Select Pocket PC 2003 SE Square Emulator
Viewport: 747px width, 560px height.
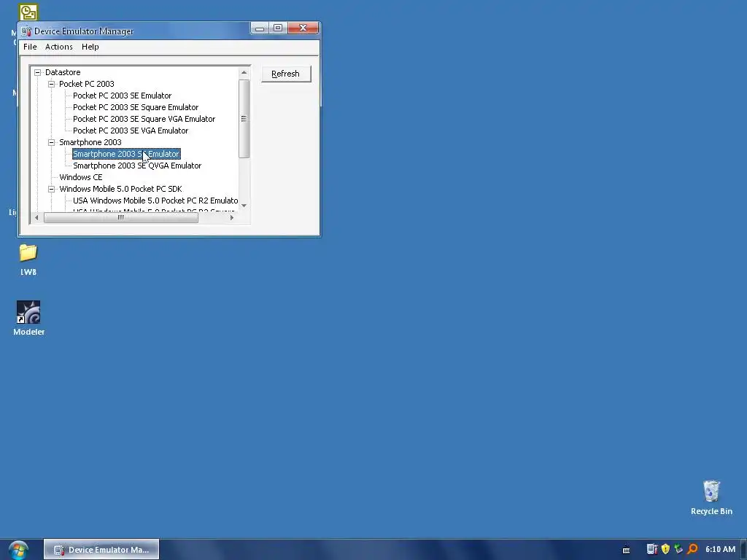tap(136, 107)
